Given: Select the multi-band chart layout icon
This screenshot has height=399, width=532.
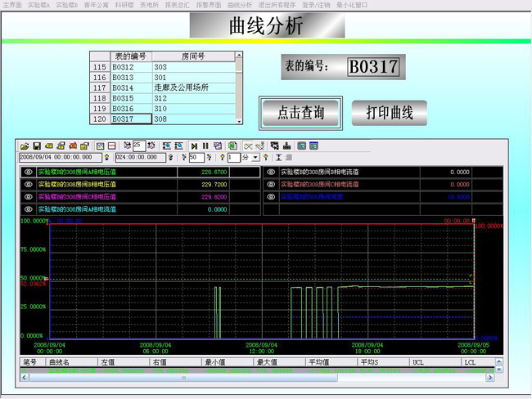Looking at the screenshot, I should coord(100,146).
